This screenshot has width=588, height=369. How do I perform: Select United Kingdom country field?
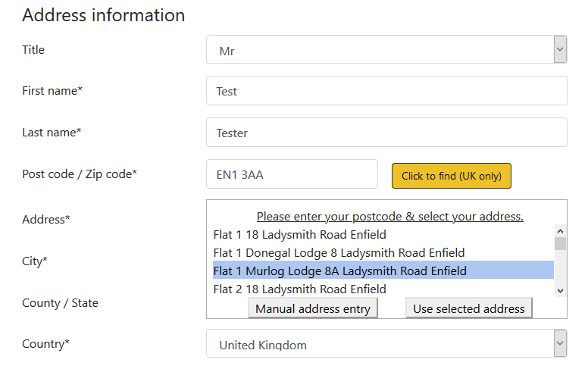click(x=386, y=343)
